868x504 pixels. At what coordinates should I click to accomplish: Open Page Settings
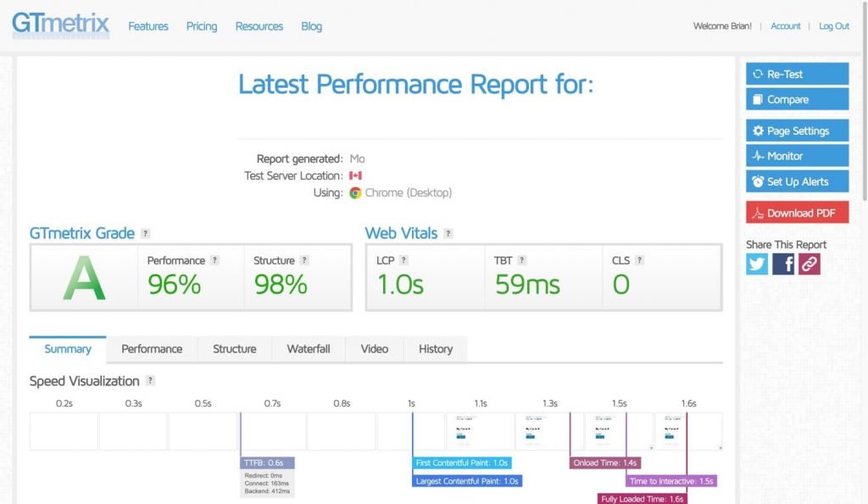(x=797, y=130)
